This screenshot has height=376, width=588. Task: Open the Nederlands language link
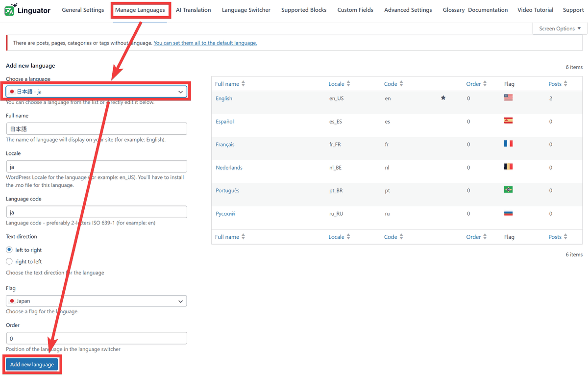[x=229, y=168]
